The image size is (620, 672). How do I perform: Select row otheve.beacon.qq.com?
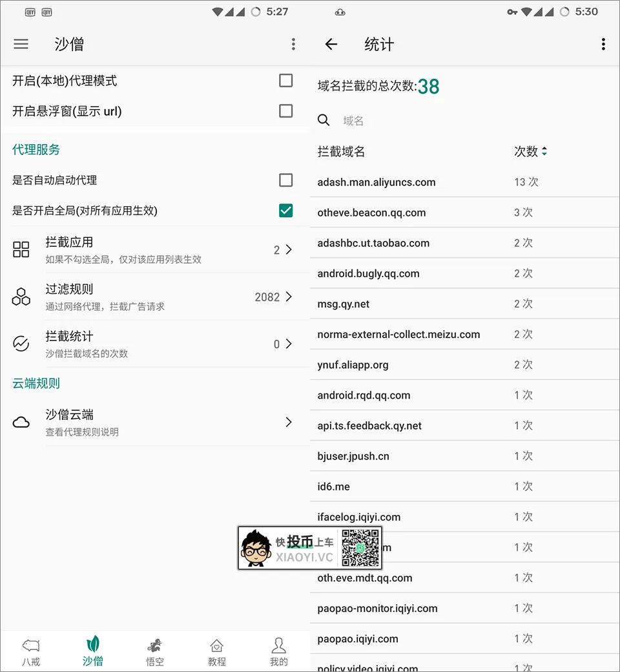click(x=464, y=213)
